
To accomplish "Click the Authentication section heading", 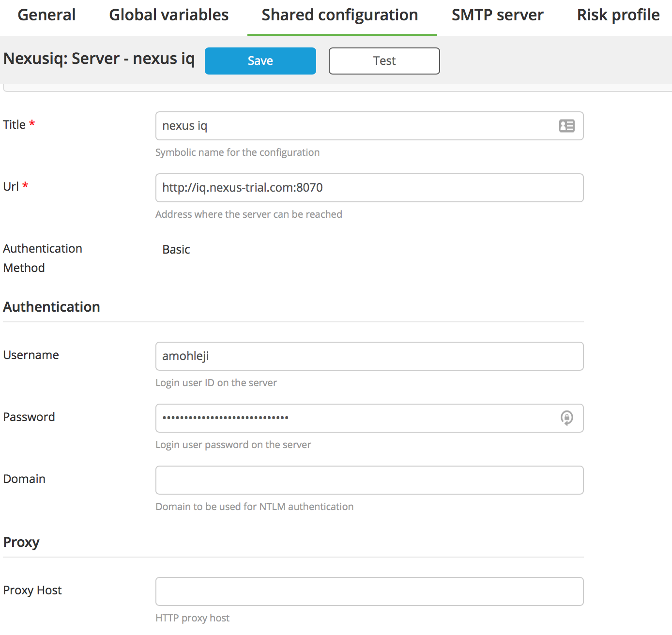I will click(51, 307).
